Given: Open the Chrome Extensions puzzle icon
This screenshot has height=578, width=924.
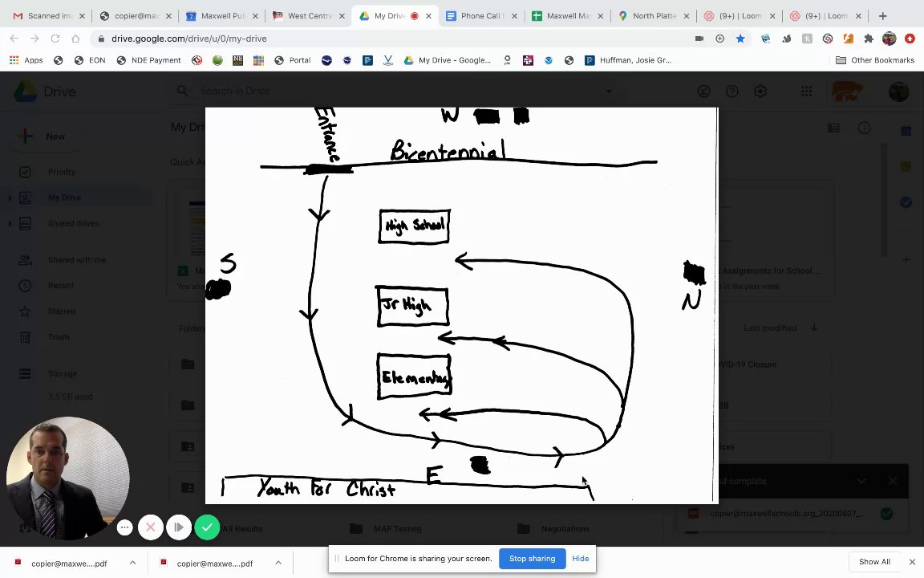Looking at the screenshot, I should coord(869,39).
